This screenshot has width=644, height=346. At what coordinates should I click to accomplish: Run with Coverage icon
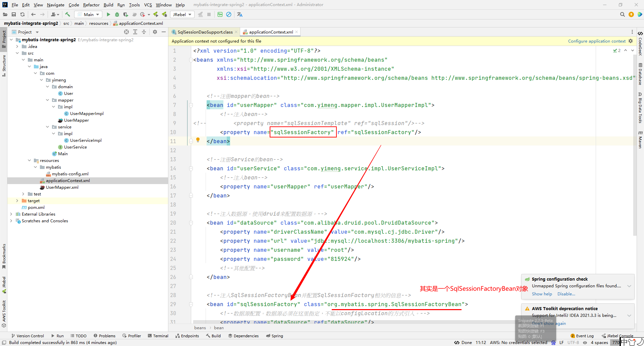125,14
